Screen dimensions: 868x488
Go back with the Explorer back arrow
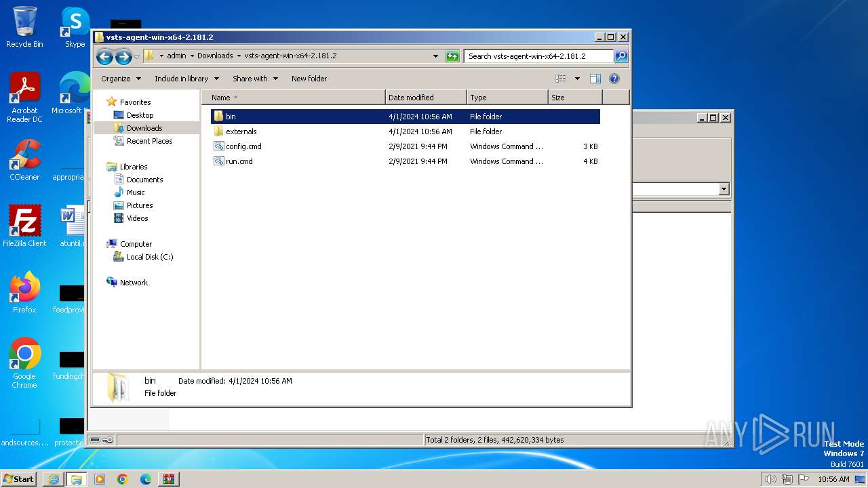(104, 56)
